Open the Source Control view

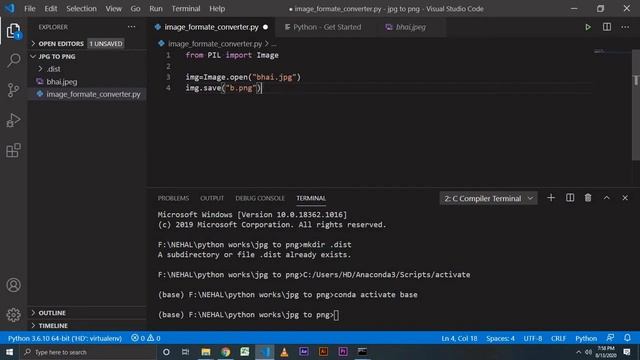tap(13, 90)
